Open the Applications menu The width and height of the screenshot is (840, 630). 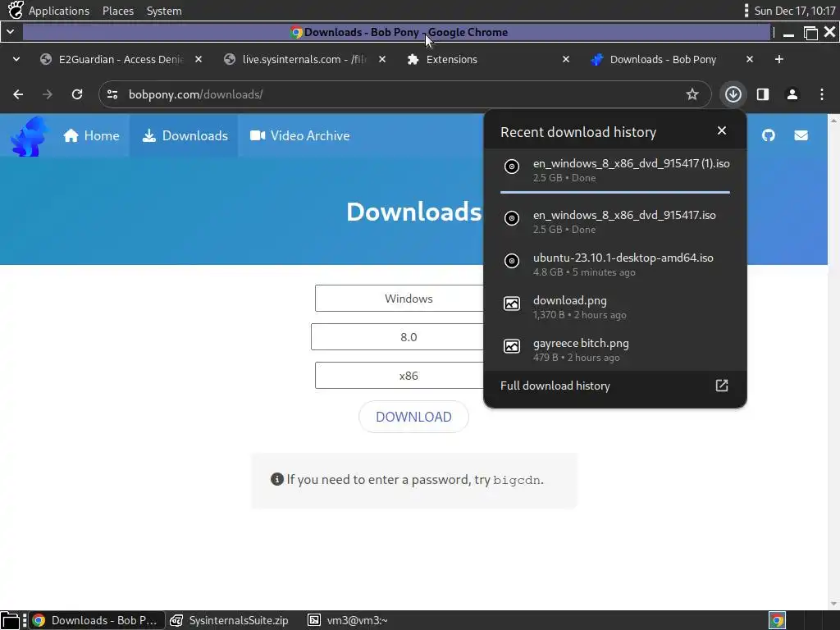click(x=59, y=11)
